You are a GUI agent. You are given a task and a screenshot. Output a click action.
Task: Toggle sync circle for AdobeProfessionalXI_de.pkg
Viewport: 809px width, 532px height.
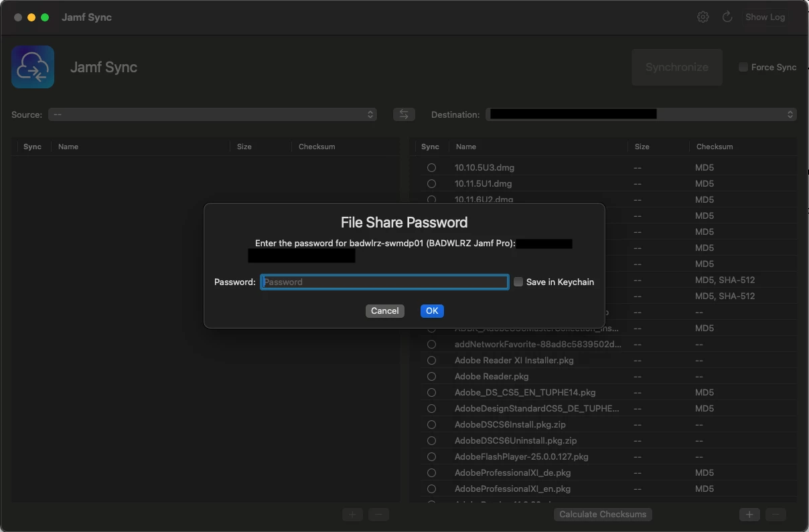click(x=431, y=472)
